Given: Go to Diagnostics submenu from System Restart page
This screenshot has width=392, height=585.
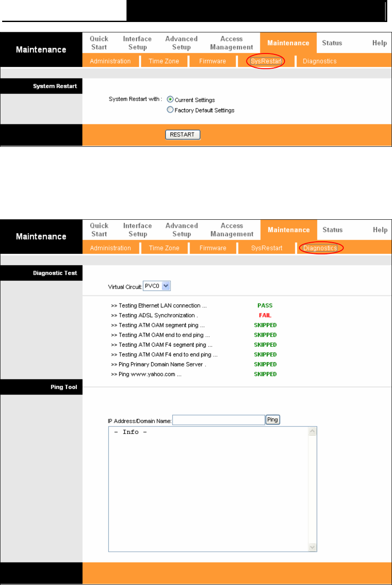Looking at the screenshot, I should pyautogui.click(x=319, y=61).
